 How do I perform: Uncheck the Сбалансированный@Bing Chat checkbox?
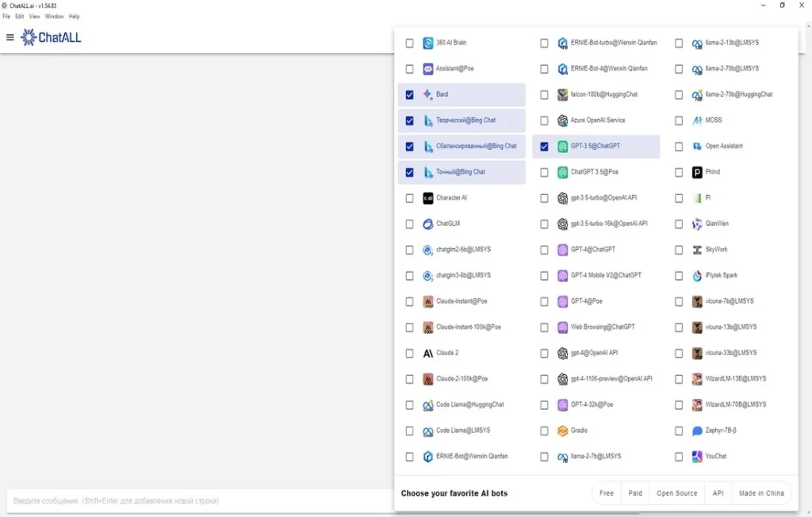[410, 147]
